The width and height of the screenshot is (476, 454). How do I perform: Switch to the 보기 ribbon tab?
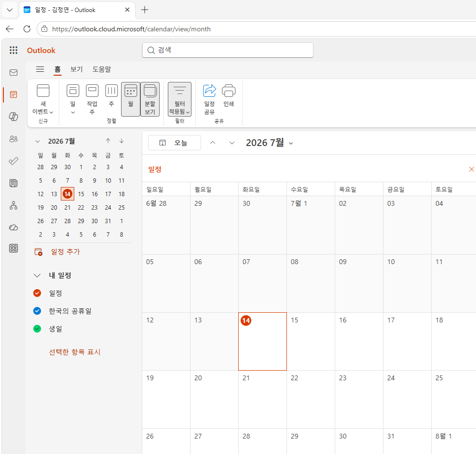coord(77,69)
